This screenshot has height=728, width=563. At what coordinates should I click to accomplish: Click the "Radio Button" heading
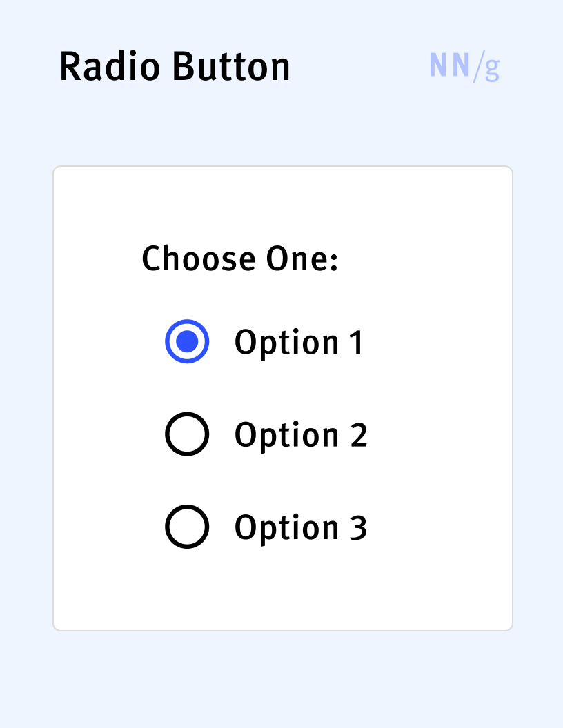(x=175, y=67)
